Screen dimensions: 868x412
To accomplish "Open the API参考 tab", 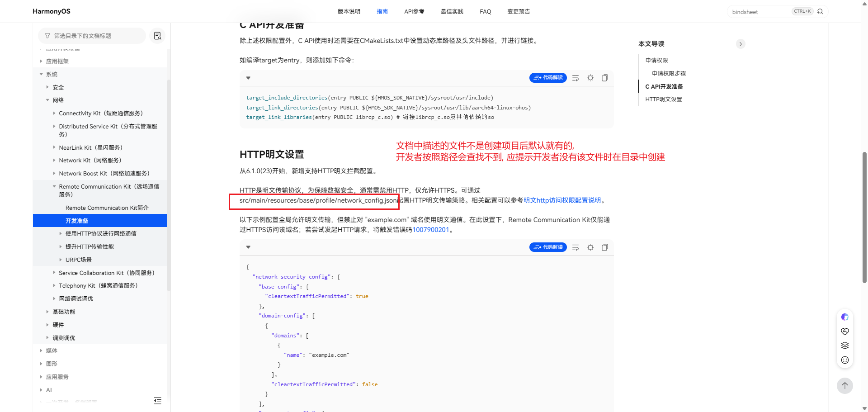I will [414, 12].
